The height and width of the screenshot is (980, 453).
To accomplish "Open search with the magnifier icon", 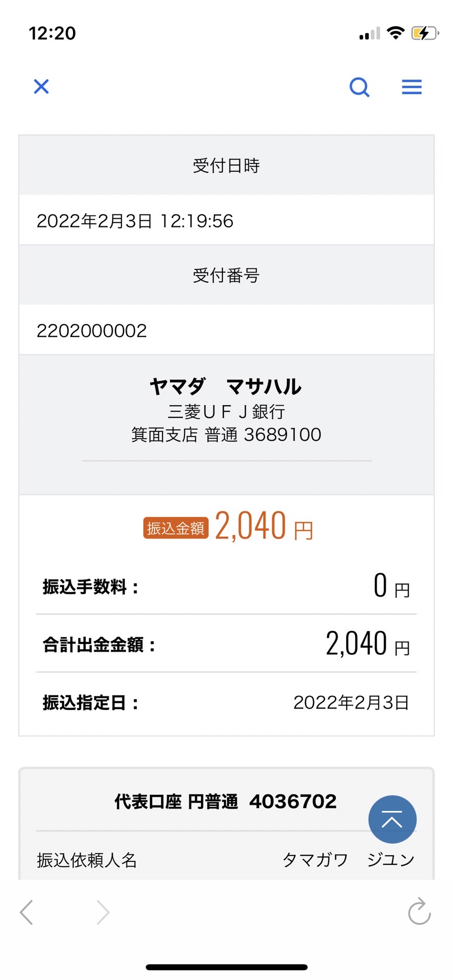I will (359, 87).
